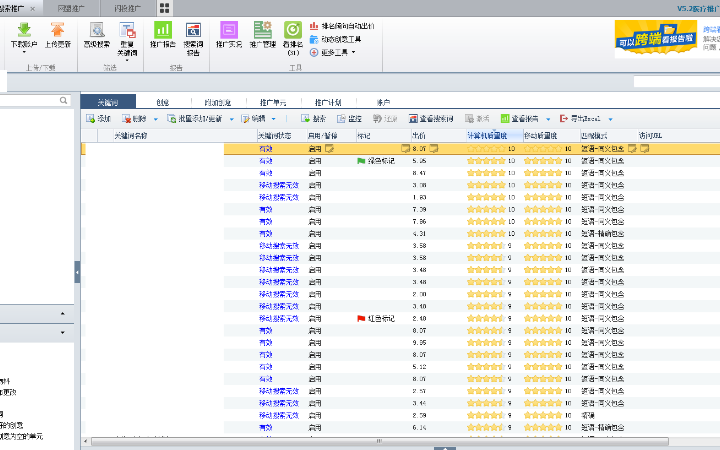720x450 pixels.
Task: Click the bid value 8.47
Action: [419, 173]
